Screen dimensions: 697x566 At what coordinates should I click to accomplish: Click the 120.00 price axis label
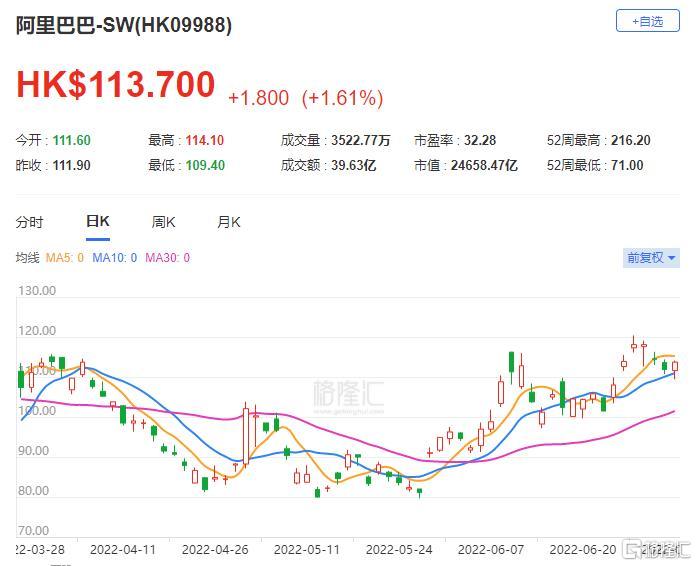click(x=37, y=331)
